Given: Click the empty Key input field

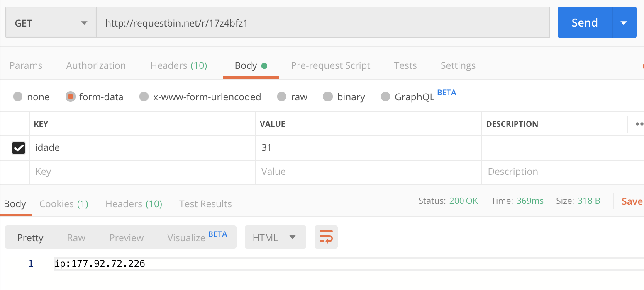Looking at the screenshot, I should point(142,172).
